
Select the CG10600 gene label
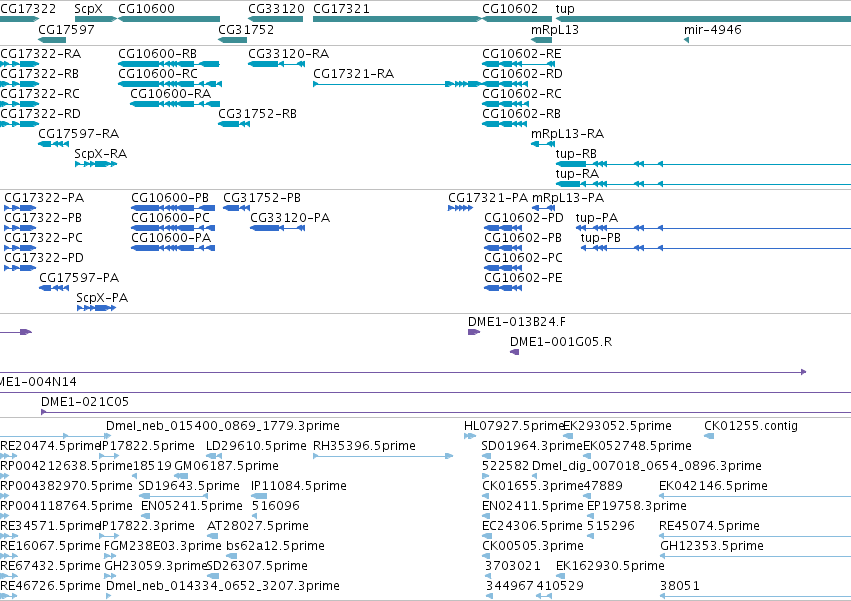coord(147,9)
